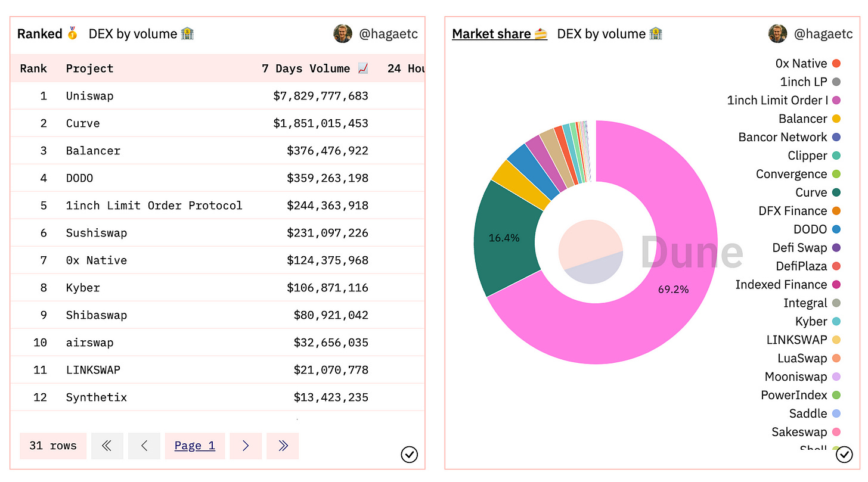Sort by the Rank column header

click(33, 69)
